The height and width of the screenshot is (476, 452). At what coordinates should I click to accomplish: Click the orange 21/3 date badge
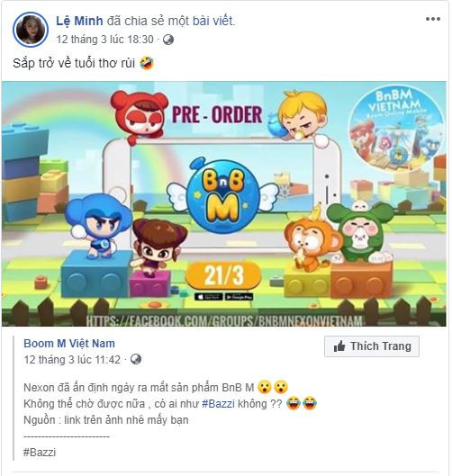click(x=223, y=275)
